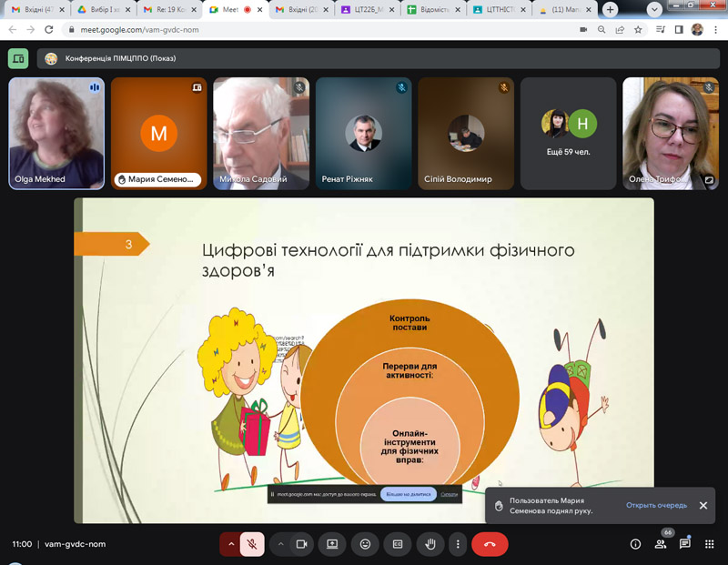Image resolution: width=728 pixels, height=565 pixels.
Task: Hang up with the red leave call button
Action: 490,544
